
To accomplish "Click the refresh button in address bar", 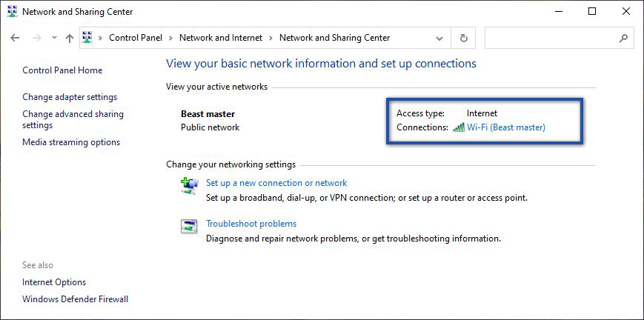I will [x=464, y=38].
